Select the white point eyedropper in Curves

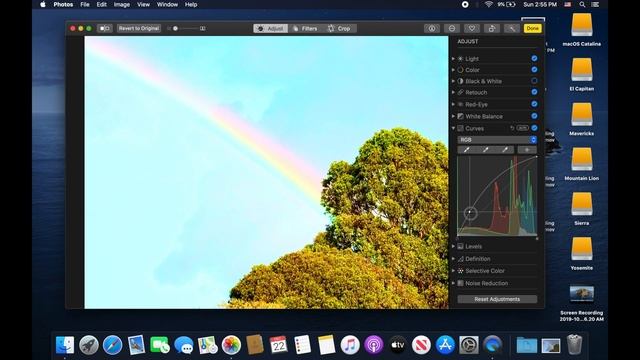[505, 150]
